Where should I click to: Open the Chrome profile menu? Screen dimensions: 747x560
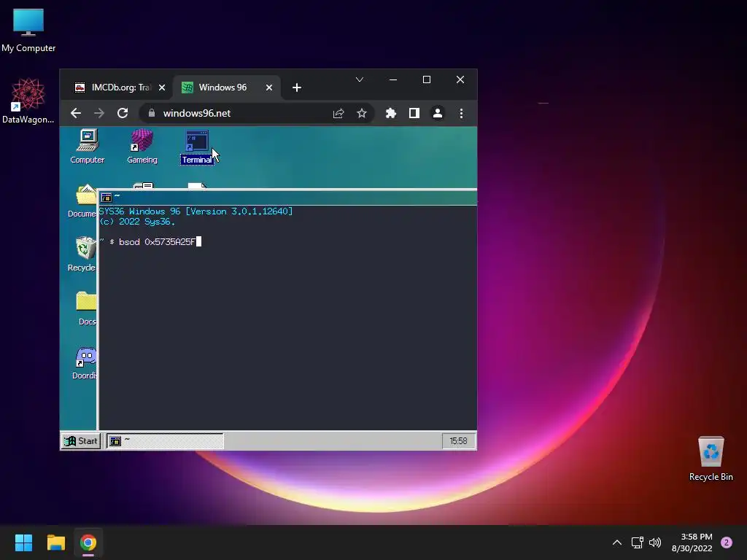(x=438, y=113)
